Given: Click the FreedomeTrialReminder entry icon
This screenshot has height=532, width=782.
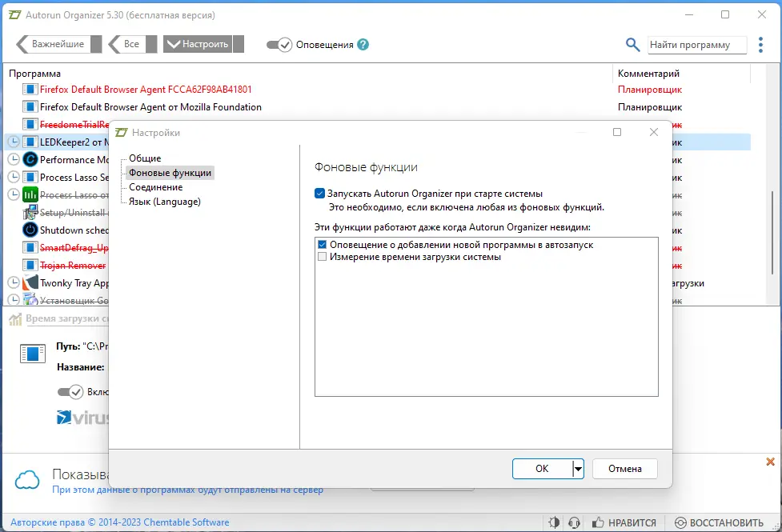Looking at the screenshot, I should tap(30, 124).
